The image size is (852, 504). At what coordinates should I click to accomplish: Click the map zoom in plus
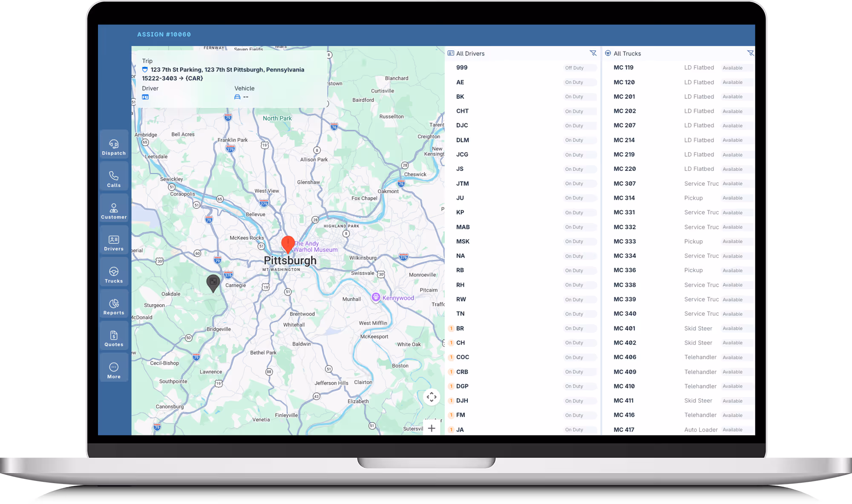[x=432, y=428]
